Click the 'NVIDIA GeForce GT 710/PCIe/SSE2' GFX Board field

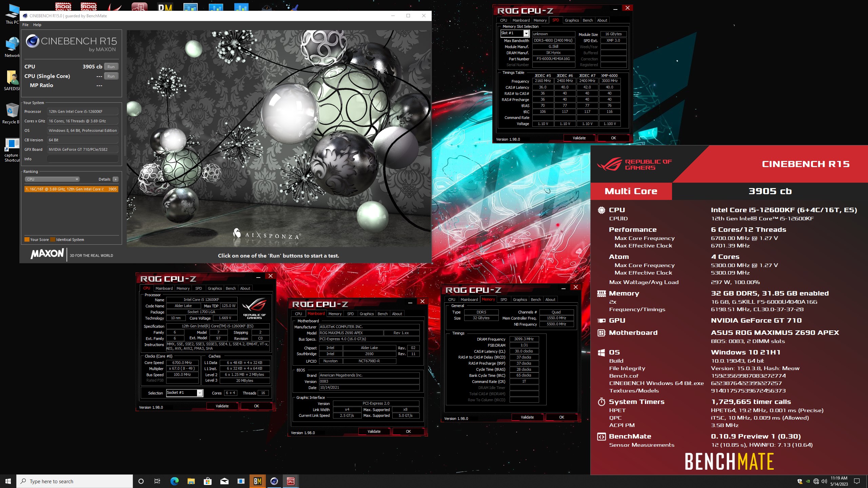coord(82,149)
